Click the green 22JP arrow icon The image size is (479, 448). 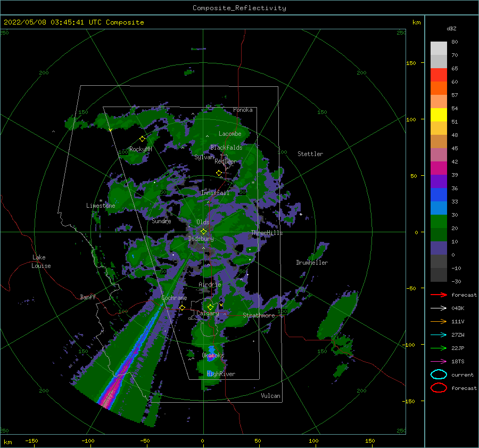coord(439,348)
